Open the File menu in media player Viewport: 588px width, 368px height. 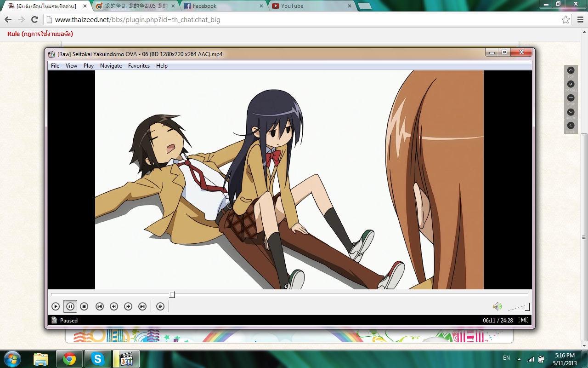tap(55, 66)
